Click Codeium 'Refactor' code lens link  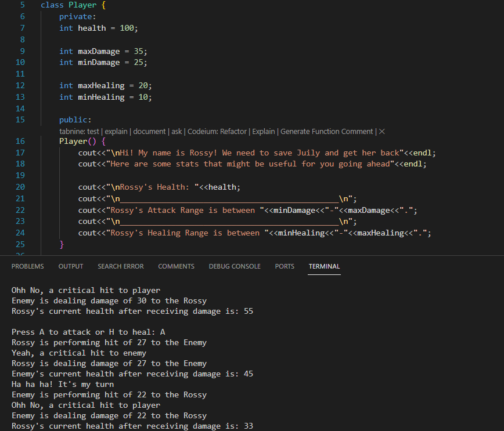coord(233,131)
